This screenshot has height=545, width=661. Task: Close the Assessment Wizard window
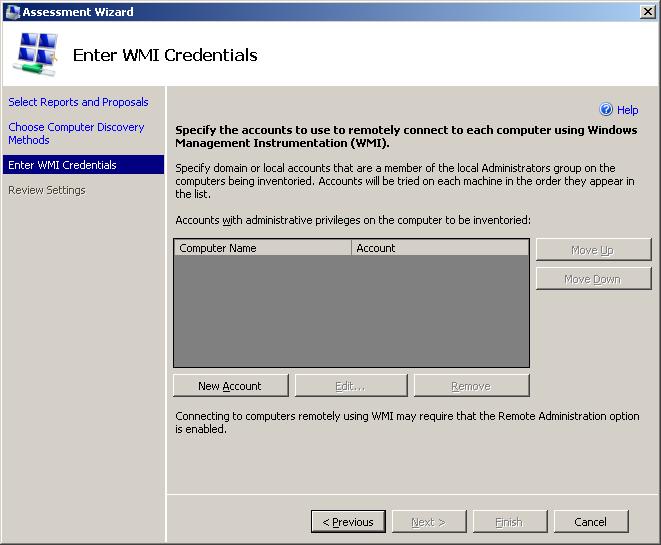648,12
